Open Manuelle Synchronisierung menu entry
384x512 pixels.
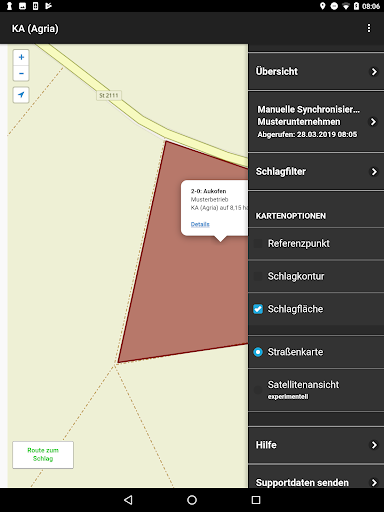[x=316, y=122]
